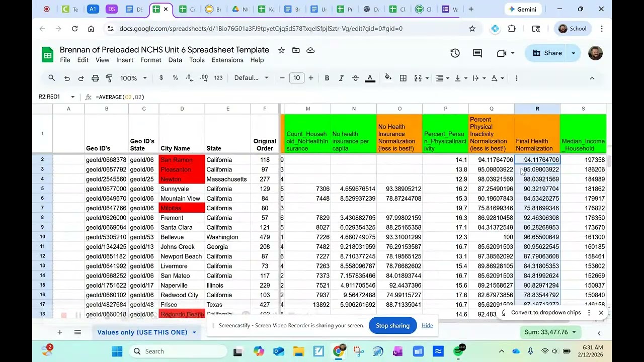Click the search menus magnifier icon
Screen dimensions: 644x362
[x=51, y=78]
